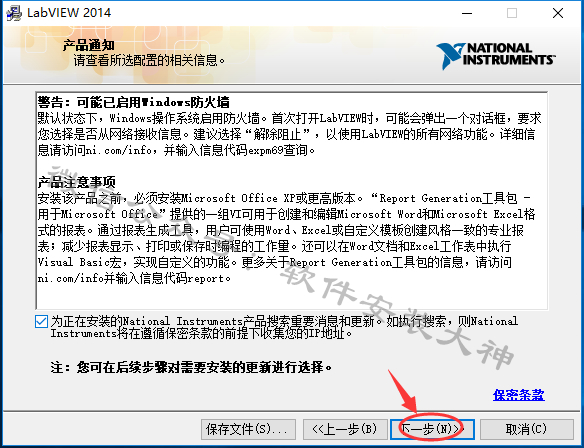
Task: Click the 产品通知 header title
Action: pyautogui.click(x=89, y=45)
